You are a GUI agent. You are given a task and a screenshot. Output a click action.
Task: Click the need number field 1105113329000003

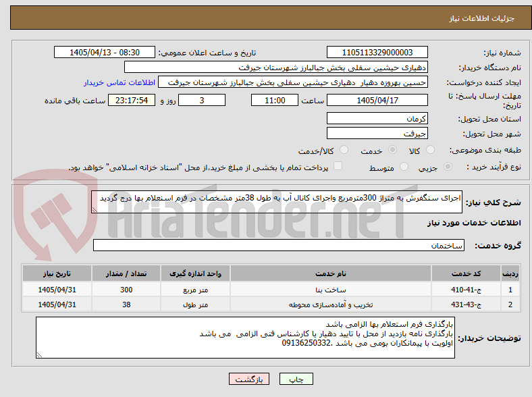coord(377,52)
